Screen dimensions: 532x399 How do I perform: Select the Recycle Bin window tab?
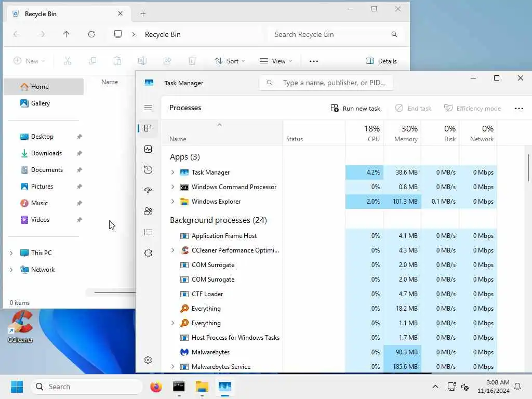(x=68, y=14)
